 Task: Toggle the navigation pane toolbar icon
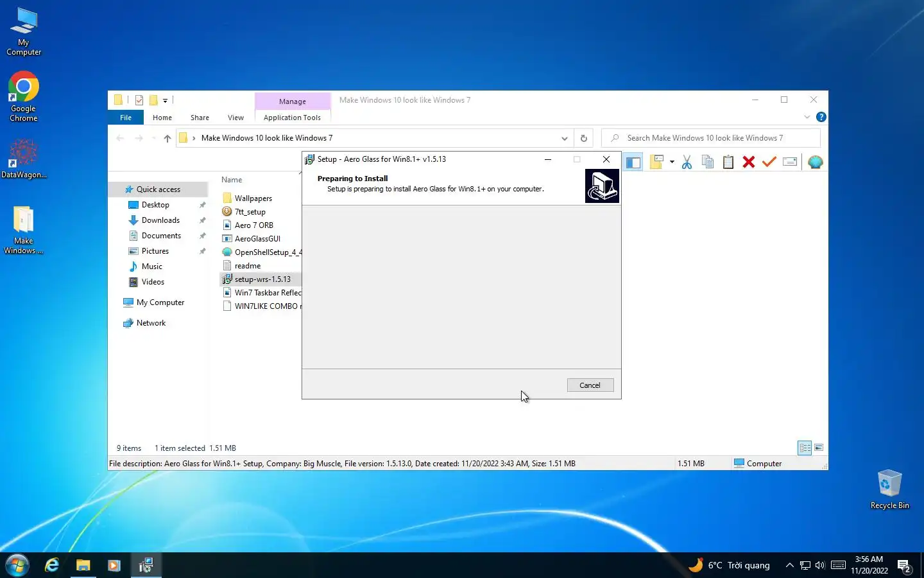coord(633,162)
